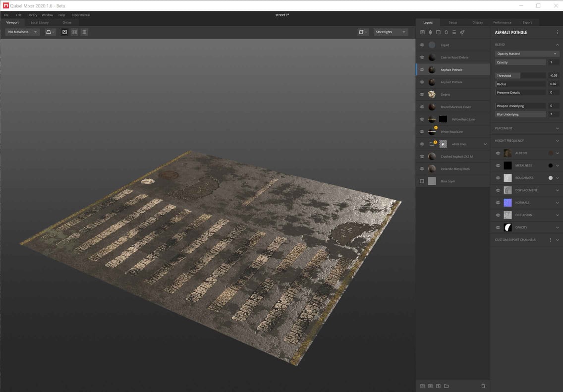Hide the Liquid layer

(x=422, y=45)
